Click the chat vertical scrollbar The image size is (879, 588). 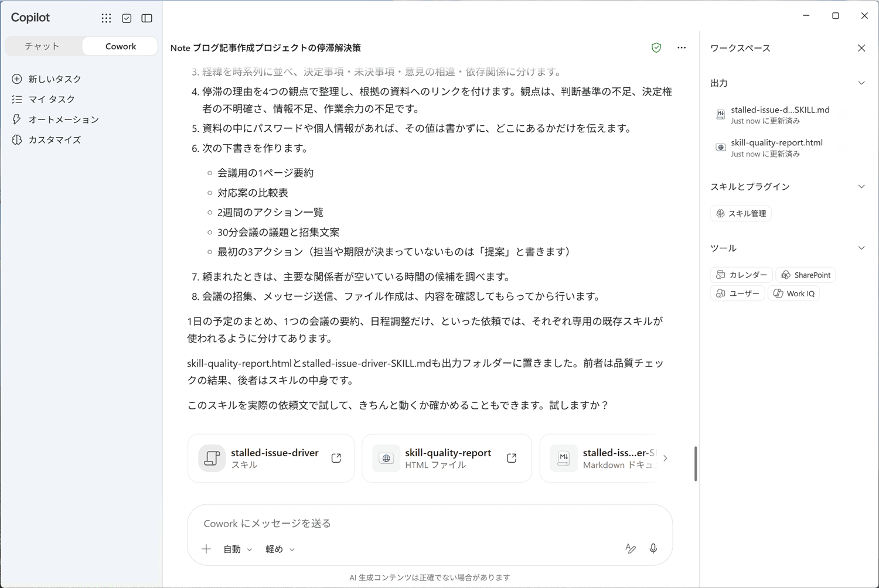(696, 464)
